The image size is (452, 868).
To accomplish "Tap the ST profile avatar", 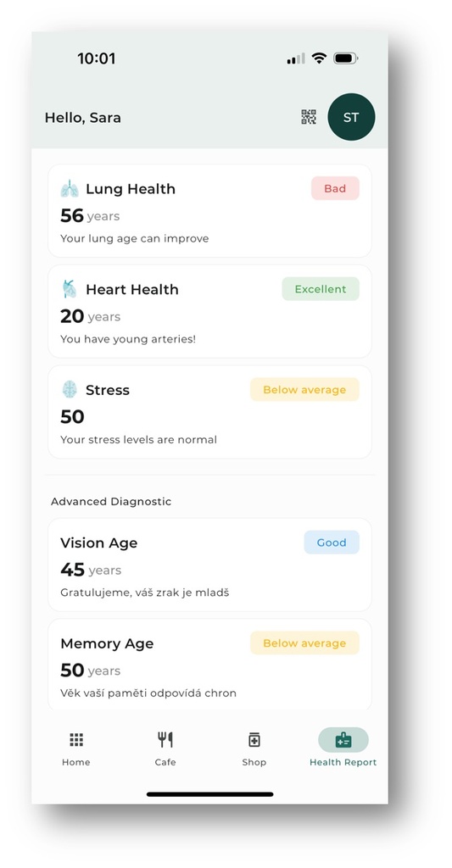I will (351, 117).
